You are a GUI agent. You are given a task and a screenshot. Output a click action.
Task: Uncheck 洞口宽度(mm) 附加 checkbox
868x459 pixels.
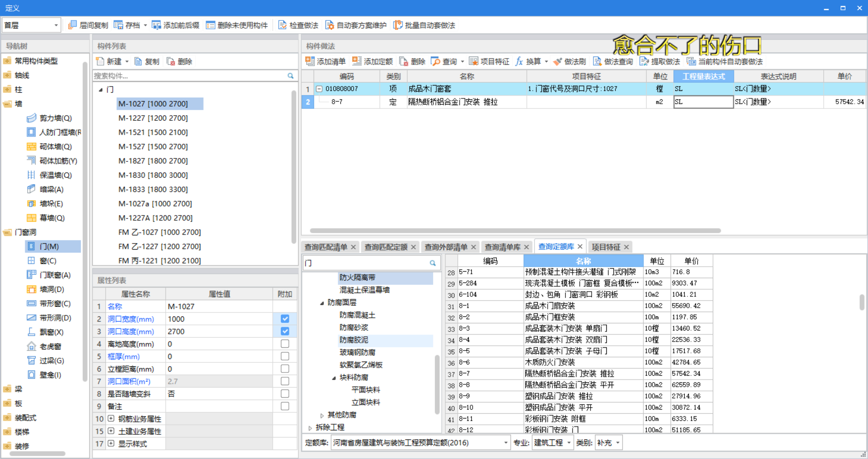(285, 319)
